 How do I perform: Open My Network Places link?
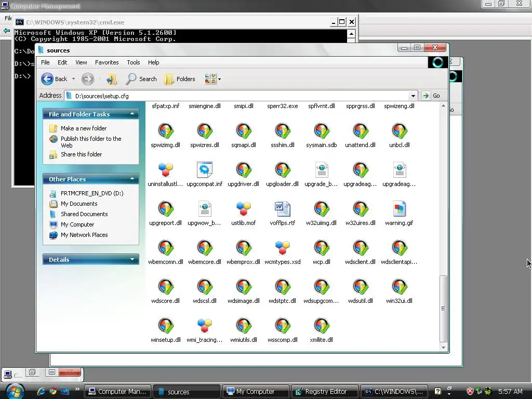[84, 235]
